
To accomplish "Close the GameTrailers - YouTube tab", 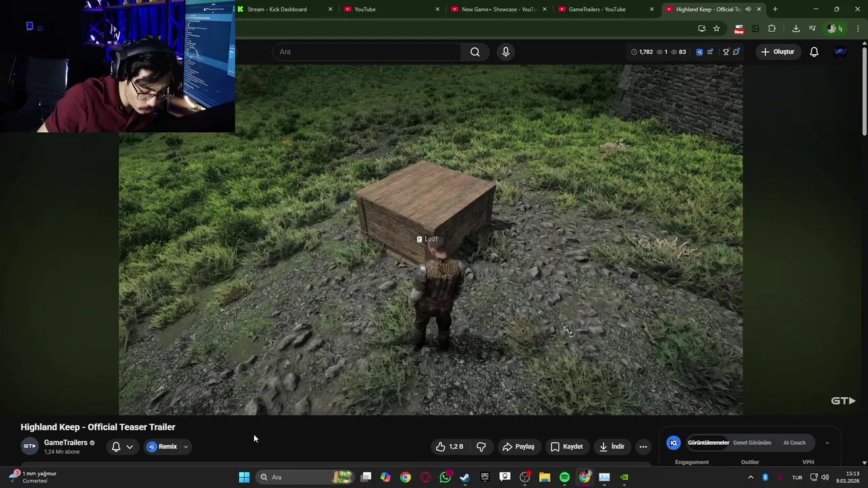I will tap(652, 9).
